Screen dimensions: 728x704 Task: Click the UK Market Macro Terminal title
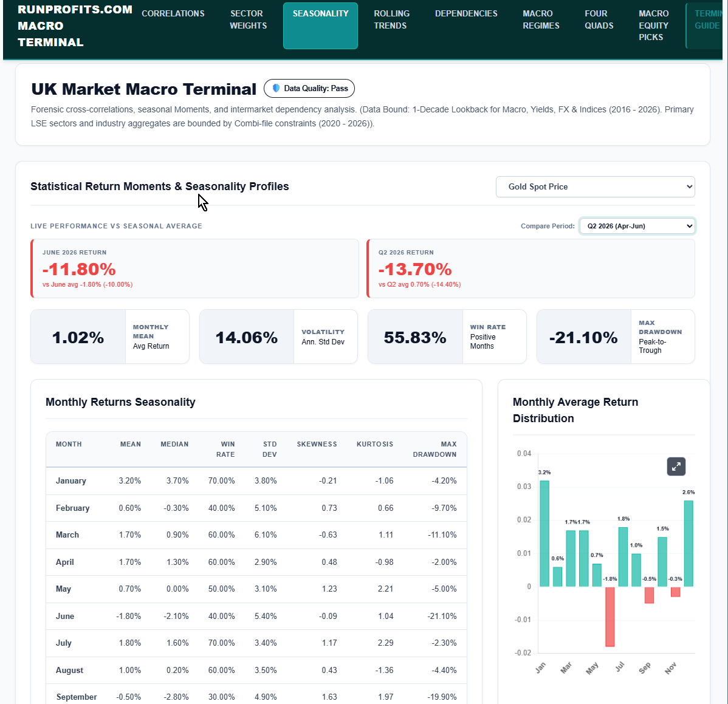[143, 89]
